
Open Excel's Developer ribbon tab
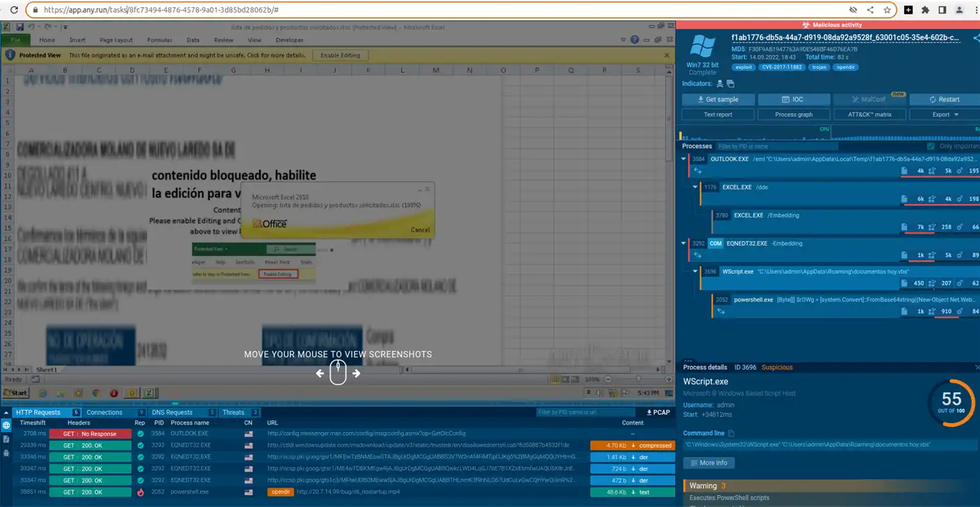[x=290, y=40]
